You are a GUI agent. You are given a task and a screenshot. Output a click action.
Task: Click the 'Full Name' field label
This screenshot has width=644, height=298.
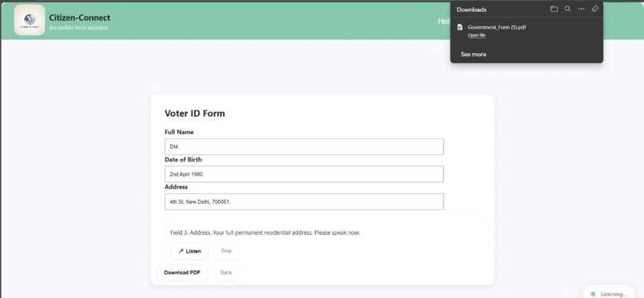(x=179, y=132)
